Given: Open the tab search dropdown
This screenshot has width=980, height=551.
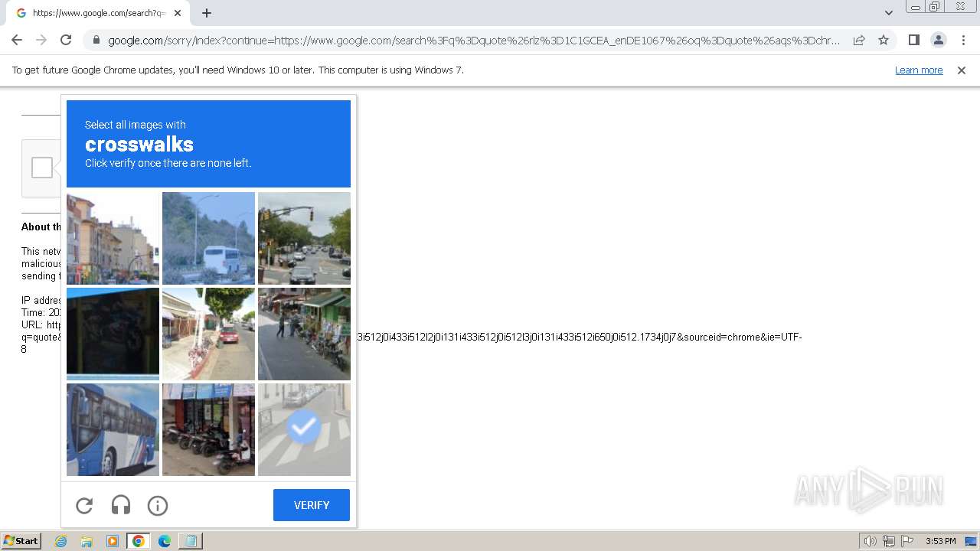Looking at the screenshot, I should (888, 13).
